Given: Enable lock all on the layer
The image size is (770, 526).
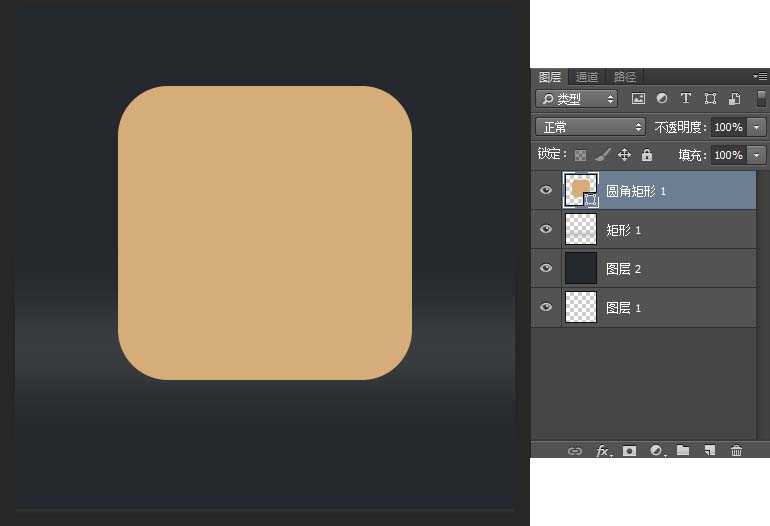Looking at the screenshot, I should tap(647, 155).
